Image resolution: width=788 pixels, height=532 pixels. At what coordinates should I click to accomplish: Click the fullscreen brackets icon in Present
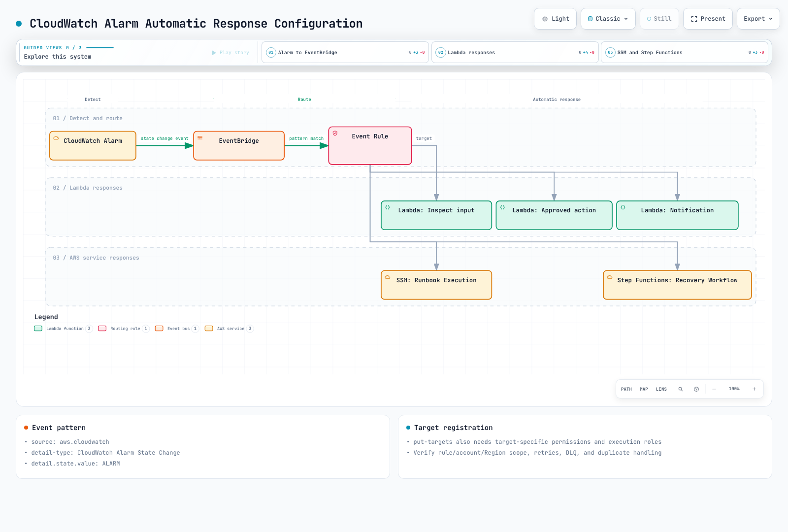tap(694, 19)
